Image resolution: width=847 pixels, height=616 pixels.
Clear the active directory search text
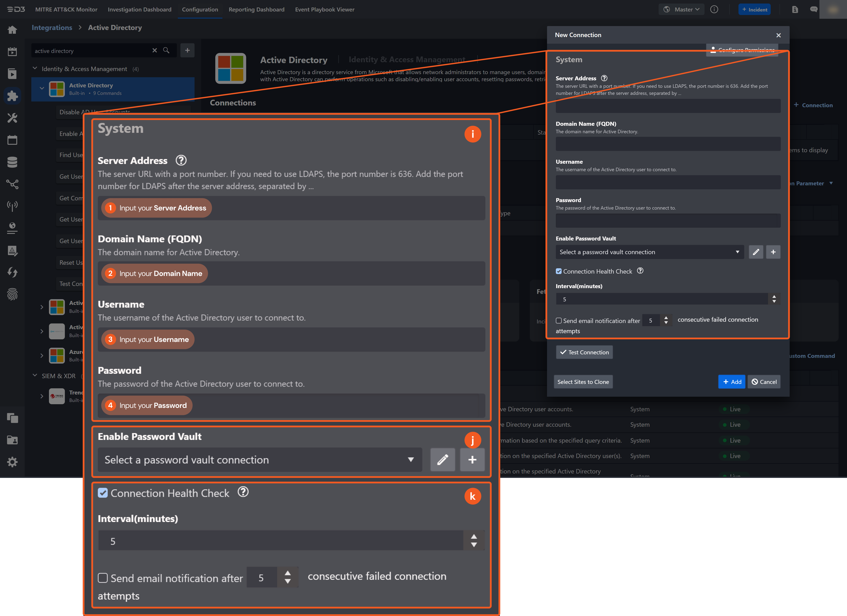tap(155, 51)
